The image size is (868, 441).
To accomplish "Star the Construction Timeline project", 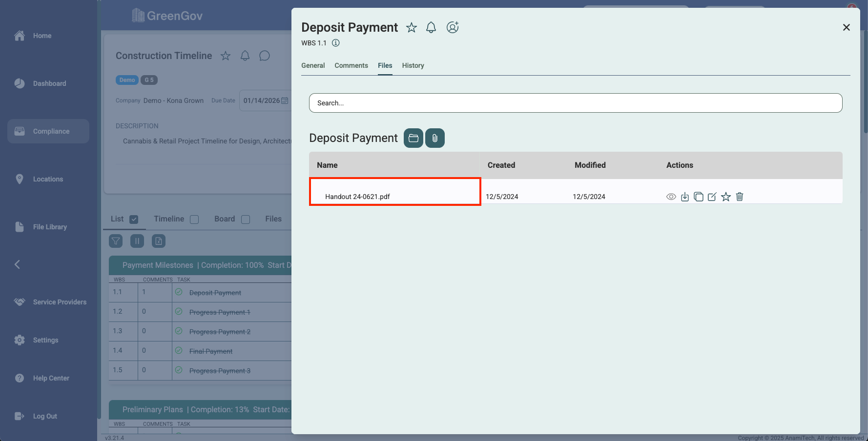I will [226, 56].
